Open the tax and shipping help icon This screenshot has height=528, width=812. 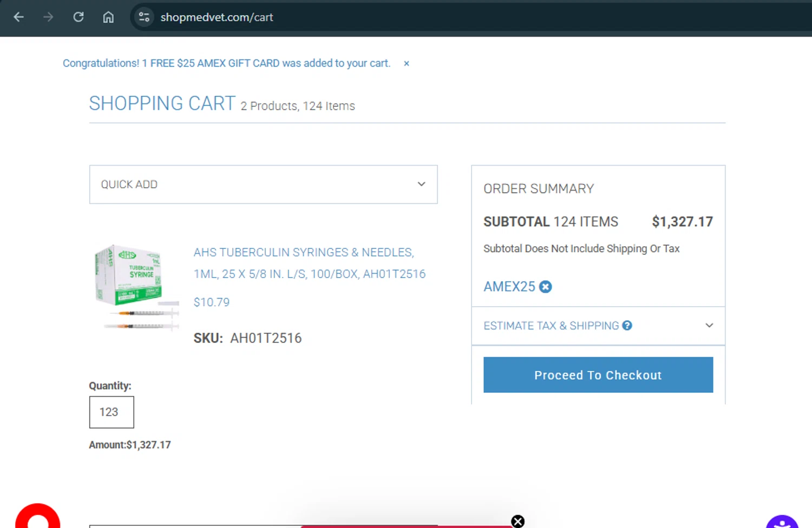pos(627,326)
